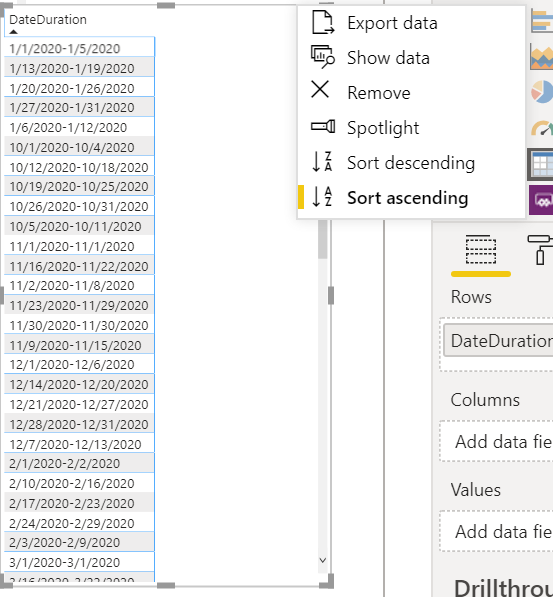The width and height of the screenshot is (553, 597).
Task: Select row 2/10/2020-2/16/2020
Action: [79, 483]
